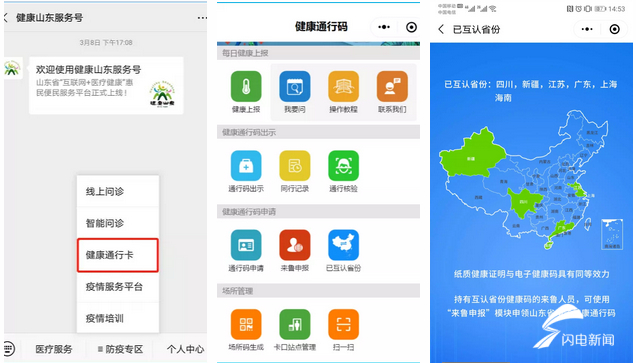The image size is (636, 363).
Task: Tap the 健康通行码出示 section header
Action: 318,132
